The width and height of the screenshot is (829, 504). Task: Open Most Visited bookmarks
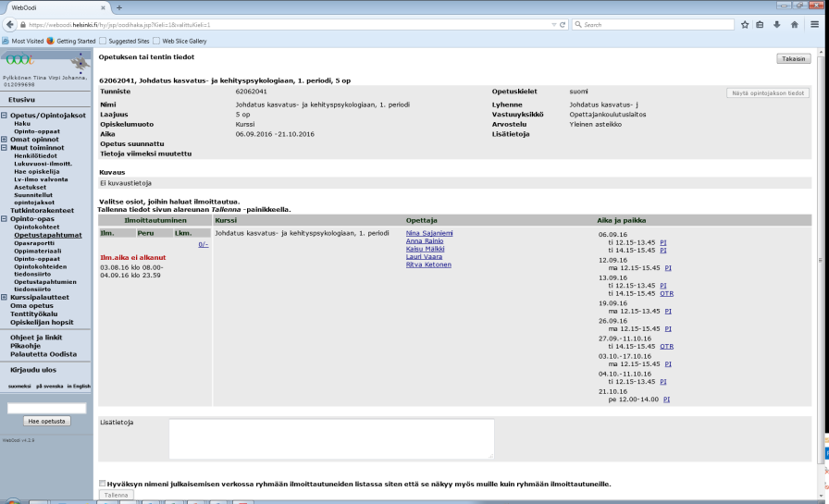click(23, 41)
